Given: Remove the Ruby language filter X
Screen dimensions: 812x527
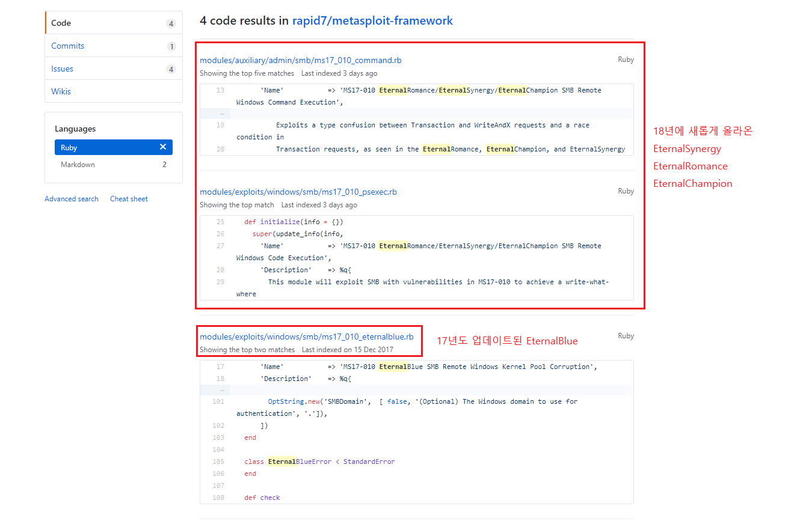Looking at the screenshot, I should [163, 147].
